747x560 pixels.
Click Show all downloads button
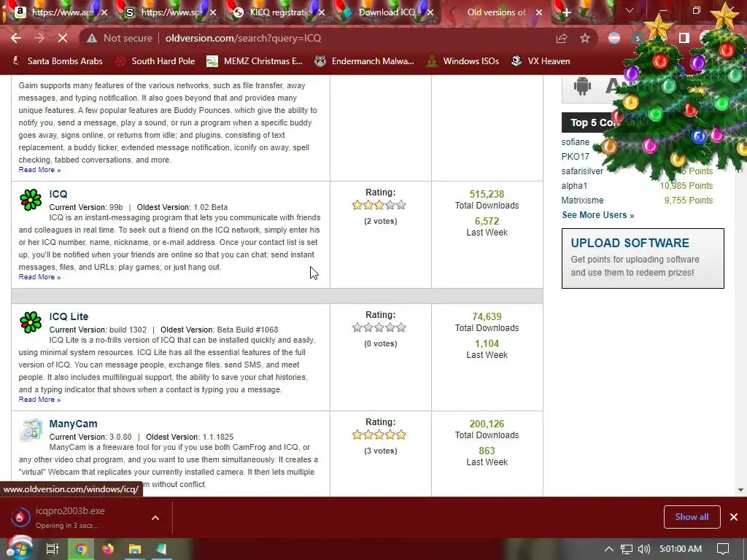click(x=692, y=517)
